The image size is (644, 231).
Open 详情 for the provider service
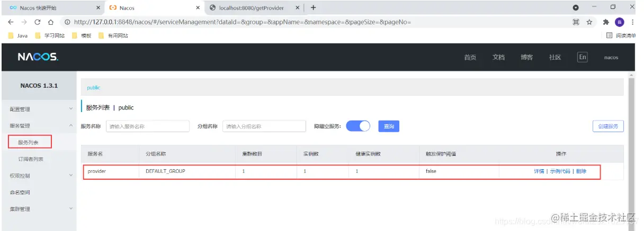539,171
